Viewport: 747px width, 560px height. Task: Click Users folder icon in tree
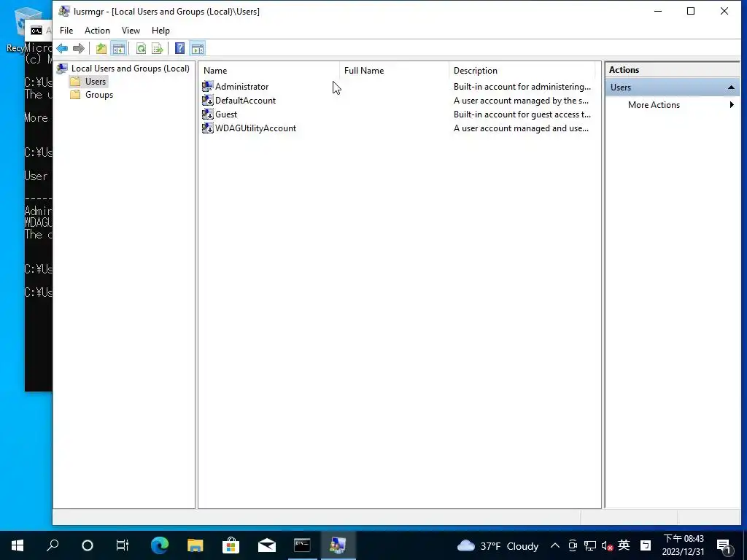75,82
